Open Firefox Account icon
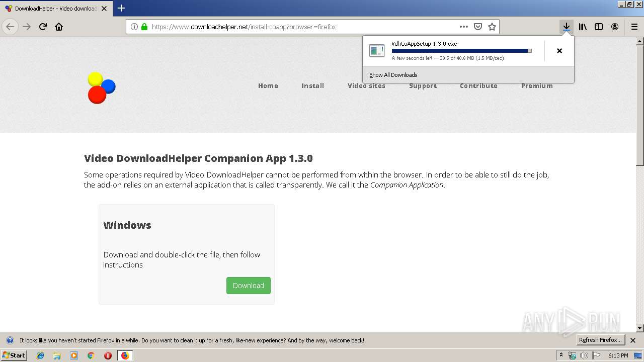 (615, 27)
